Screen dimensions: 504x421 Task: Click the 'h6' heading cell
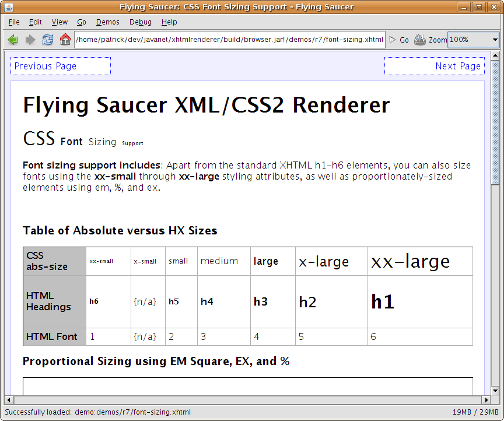pos(108,302)
